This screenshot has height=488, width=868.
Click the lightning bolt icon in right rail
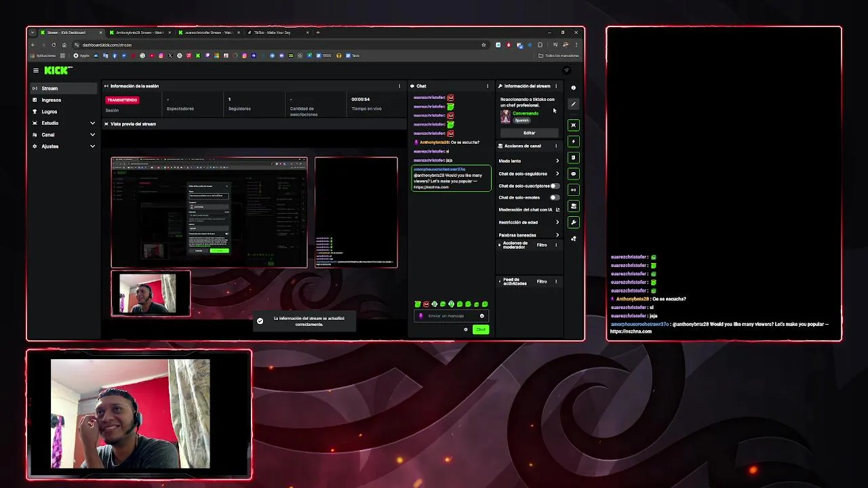(x=573, y=141)
